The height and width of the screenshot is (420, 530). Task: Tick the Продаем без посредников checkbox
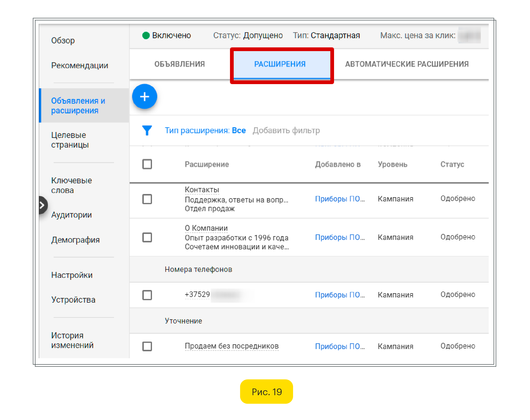pyautogui.click(x=147, y=346)
